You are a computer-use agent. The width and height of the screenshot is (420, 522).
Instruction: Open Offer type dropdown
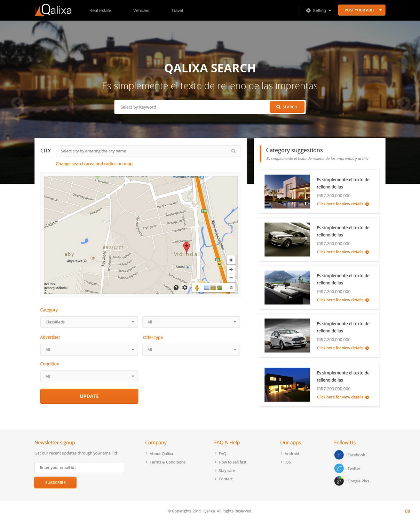[191, 349]
